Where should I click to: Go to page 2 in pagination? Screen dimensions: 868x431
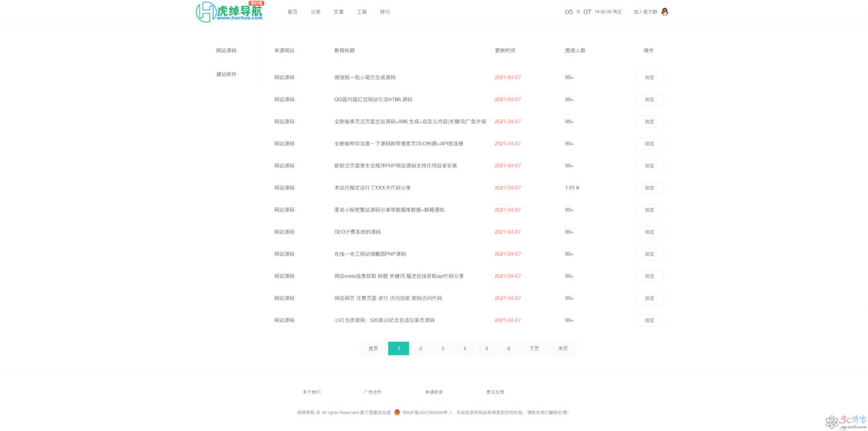(x=421, y=349)
